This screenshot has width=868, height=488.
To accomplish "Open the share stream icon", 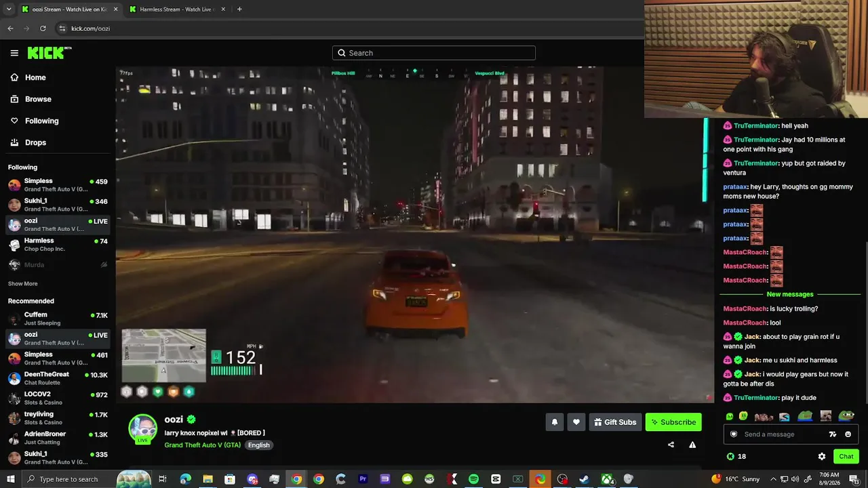I will tap(671, 445).
